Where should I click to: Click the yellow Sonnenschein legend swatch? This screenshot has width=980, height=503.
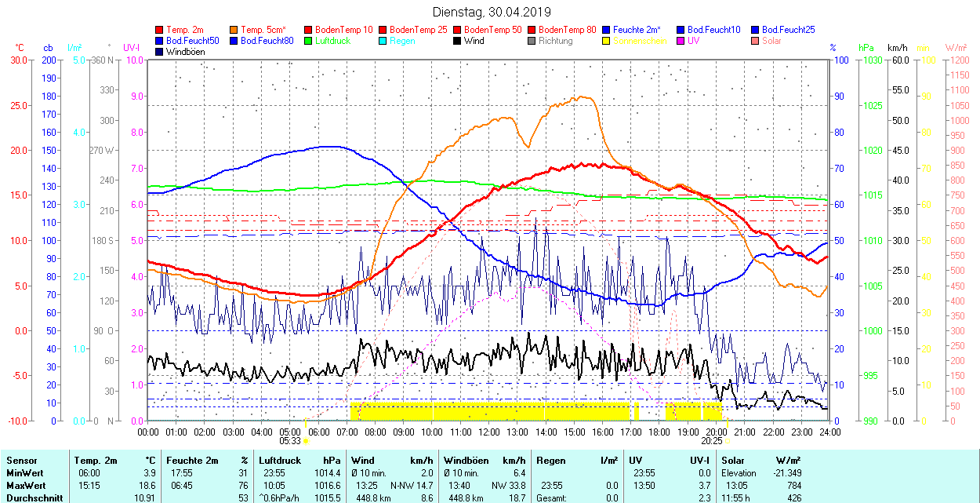point(607,41)
